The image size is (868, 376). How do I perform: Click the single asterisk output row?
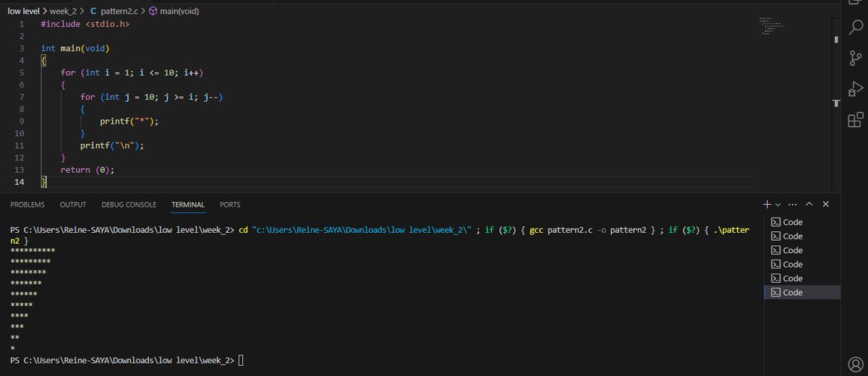[12, 349]
